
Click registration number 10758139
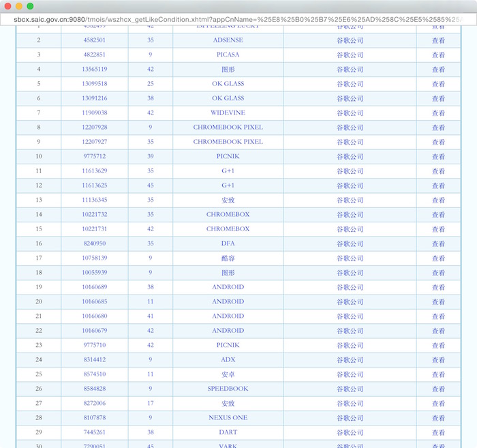click(x=94, y=258)
